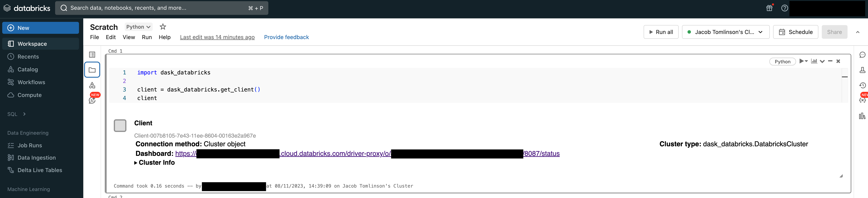
Task: Open the table of contents panel icon
Action: coord(92,55)
